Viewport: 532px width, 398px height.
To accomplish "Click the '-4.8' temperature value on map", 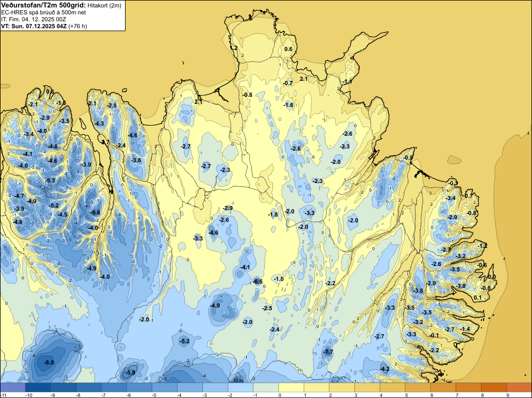I will tap(53, 146).
